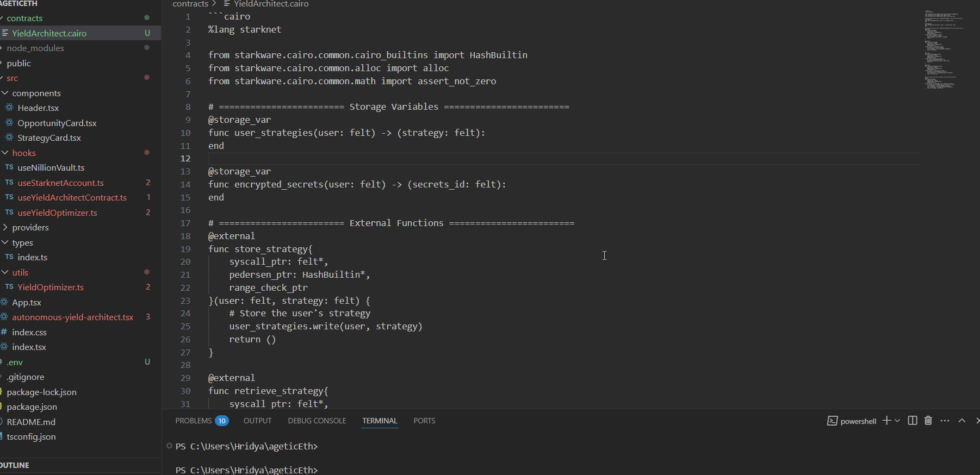The width and height of the screenshot is (980, 475).
Task: Click the CSS hash icon beside index.css
Action: pos(4,332)
